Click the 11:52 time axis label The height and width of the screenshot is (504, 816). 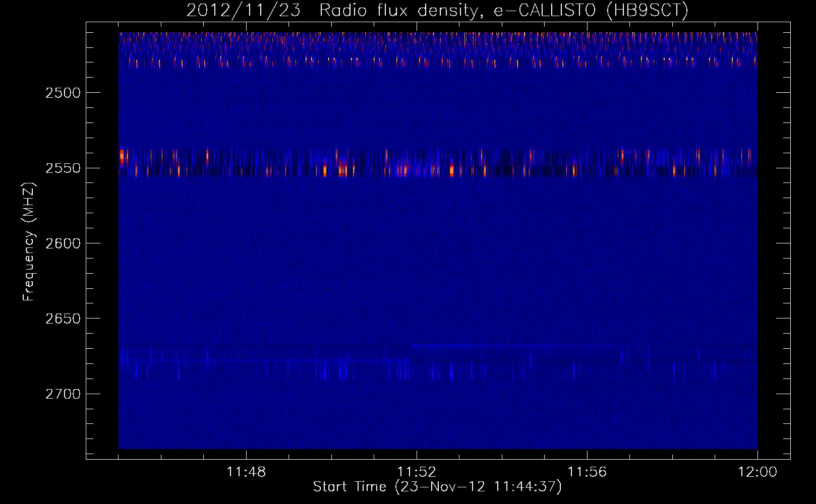pyautogui.click(x=417, y=472)
